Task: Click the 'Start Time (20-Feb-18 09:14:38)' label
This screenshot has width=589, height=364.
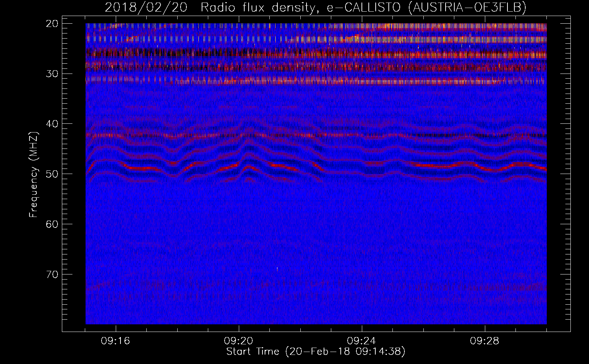Action: pos(316,352)
